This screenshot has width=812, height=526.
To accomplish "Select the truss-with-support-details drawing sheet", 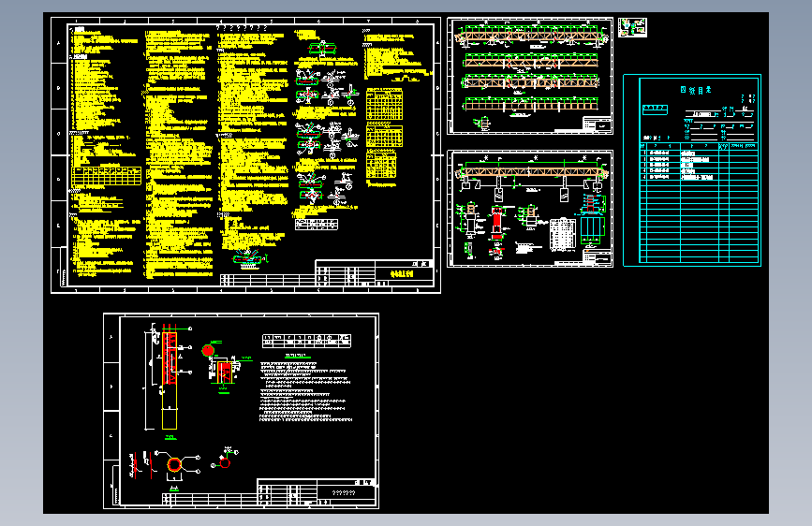I will [530, 209].
